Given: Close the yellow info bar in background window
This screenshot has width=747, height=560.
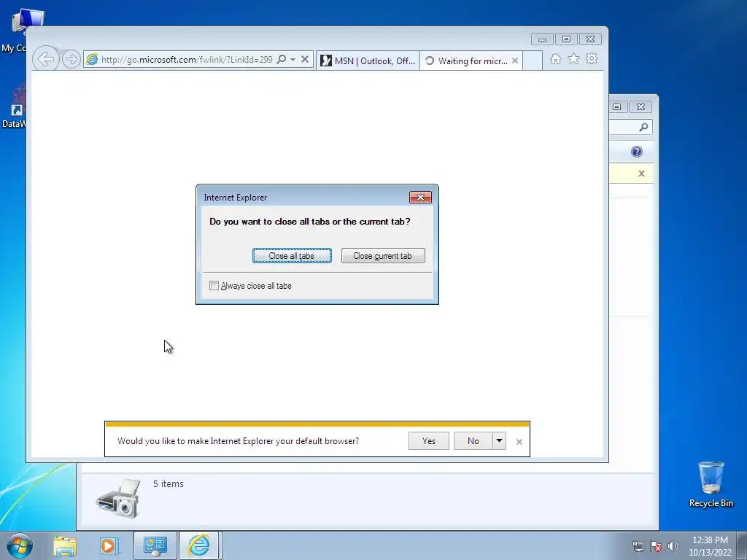Looking at the screenshot, I should (641, 174).
